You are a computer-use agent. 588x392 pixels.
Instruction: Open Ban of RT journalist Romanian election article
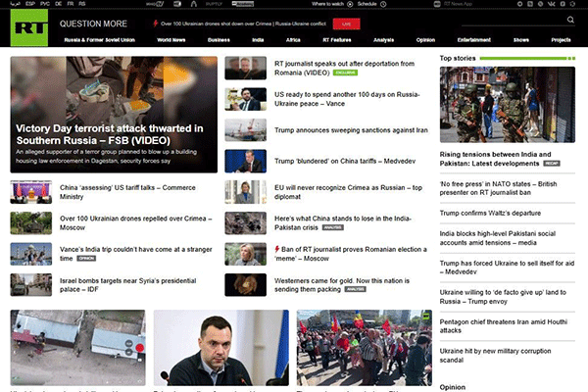click(x=350, y=254)
